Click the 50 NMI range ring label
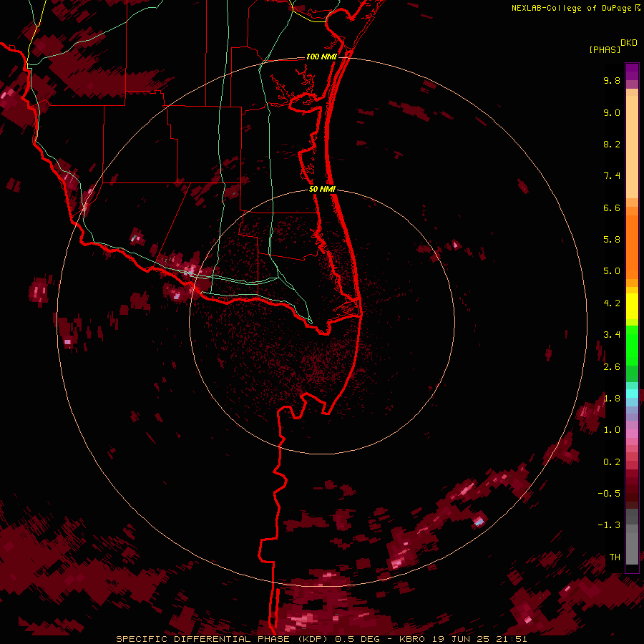Screen dimensions: 644x644 click(322, 189)
